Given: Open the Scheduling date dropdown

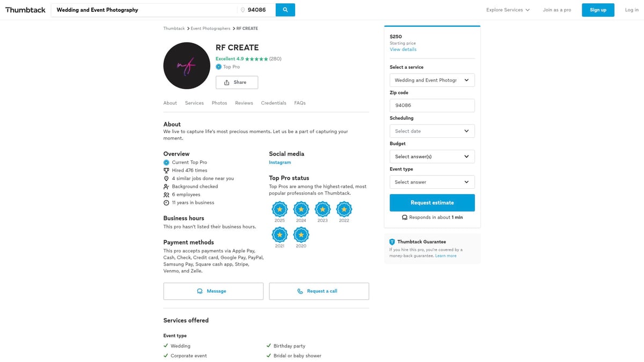Looking at the screenshot, I should pos(432,131).
